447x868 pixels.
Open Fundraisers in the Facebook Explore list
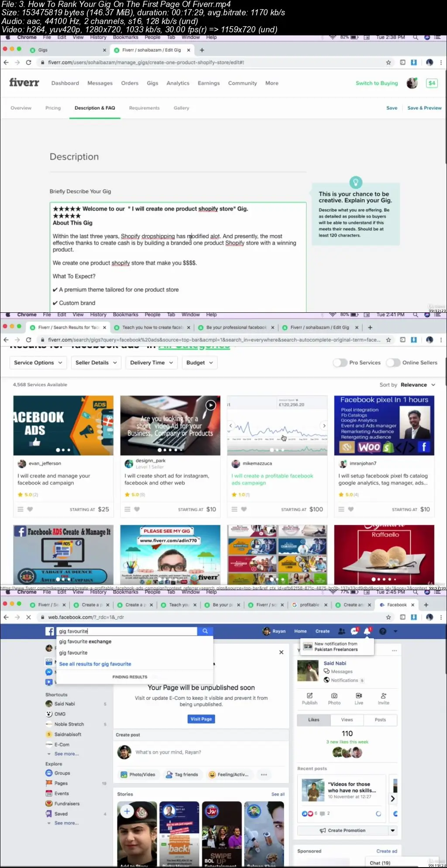(x=63, y=803)
